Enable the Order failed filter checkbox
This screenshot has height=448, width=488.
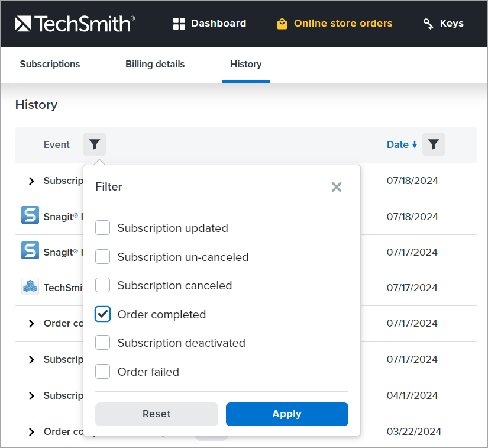pyautogui.click(x=103, y=372)
